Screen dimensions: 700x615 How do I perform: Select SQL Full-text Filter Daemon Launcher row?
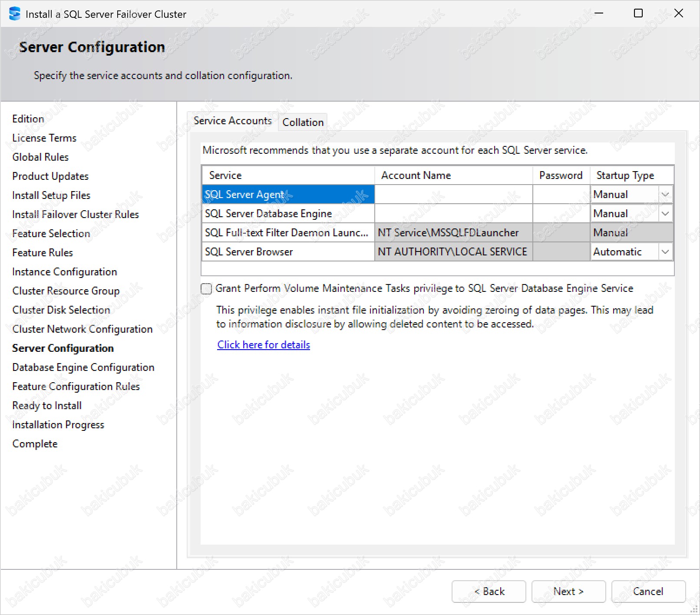click(x=287, y=233)
